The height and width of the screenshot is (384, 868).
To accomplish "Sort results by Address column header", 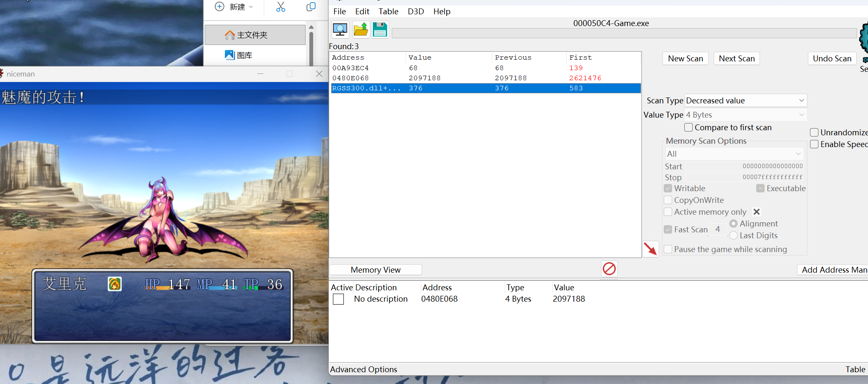I will point(368,58).
